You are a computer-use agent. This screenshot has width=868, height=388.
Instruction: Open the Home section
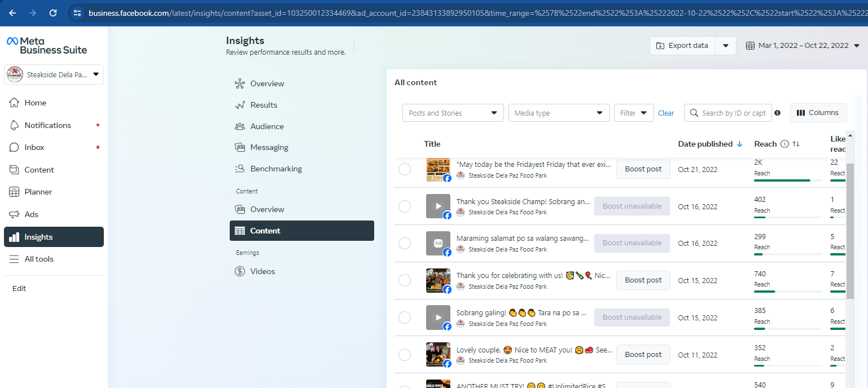coord(54,103)
